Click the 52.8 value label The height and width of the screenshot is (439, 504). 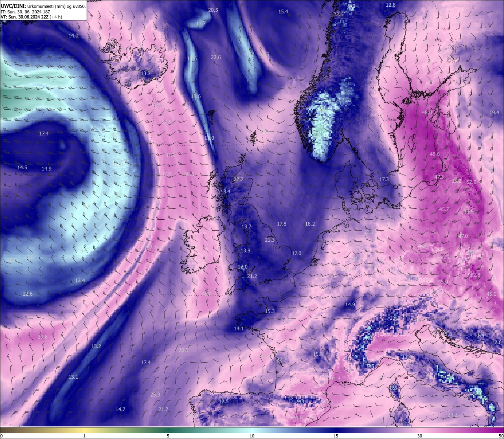[475, 275]
